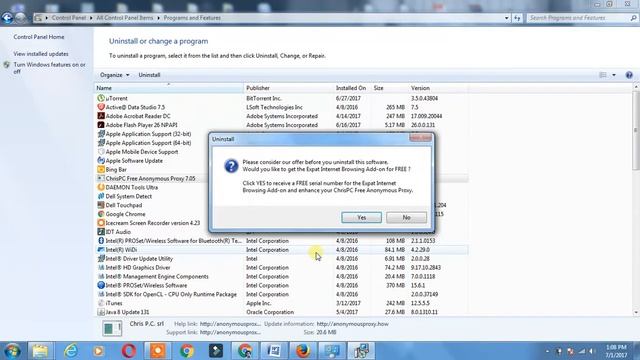This screenshot has width=640, height=360.
Task: Click the Dell Touchpad icon
Action: tap(101, 205)
